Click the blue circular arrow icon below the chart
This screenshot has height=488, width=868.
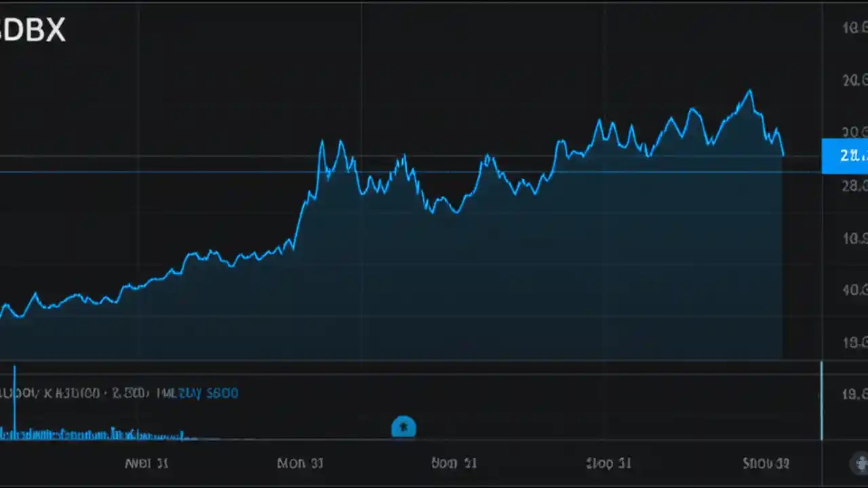tap(403, 426)
